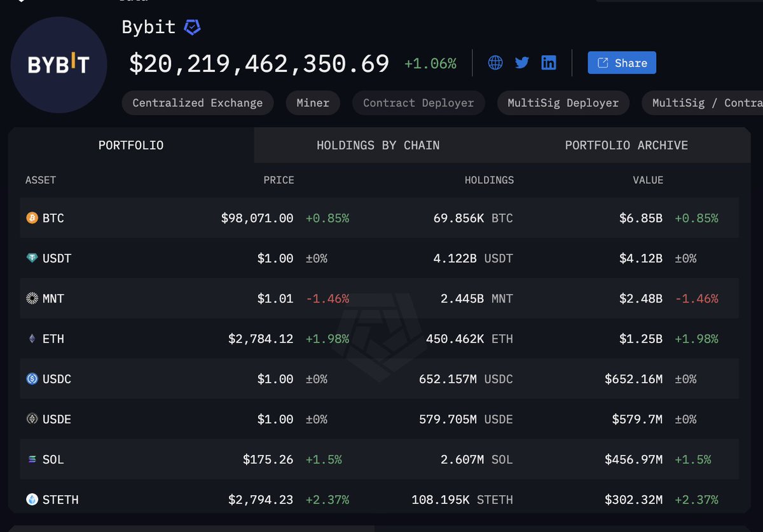
Task: Click ETH price $2,784.12
Action: (x=261, y=339)
